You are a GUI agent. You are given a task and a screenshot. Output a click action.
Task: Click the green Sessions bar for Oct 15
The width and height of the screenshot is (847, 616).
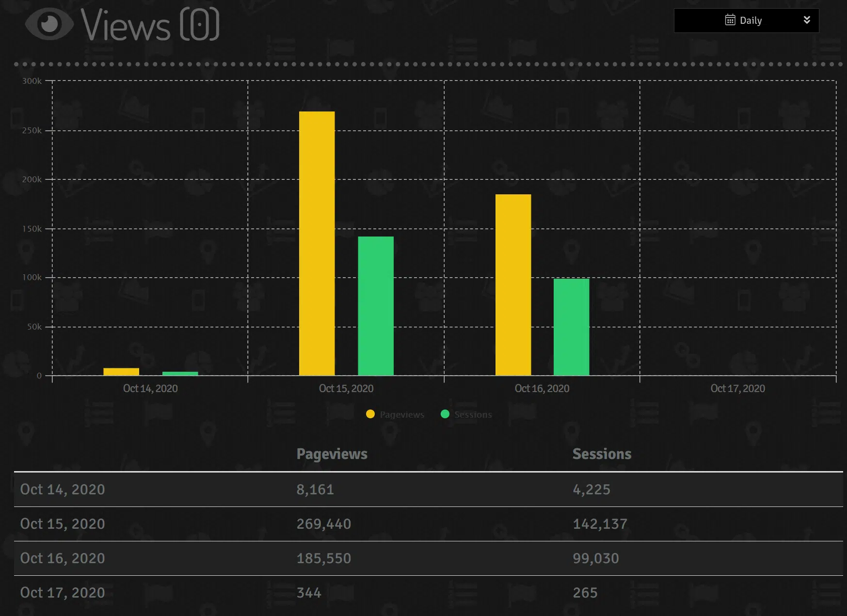tap(375, 305)
